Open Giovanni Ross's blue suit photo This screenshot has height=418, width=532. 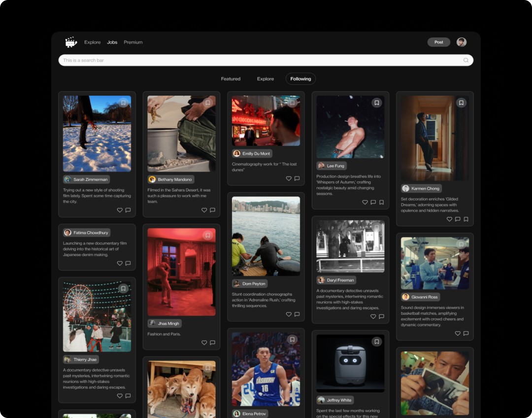435,264
